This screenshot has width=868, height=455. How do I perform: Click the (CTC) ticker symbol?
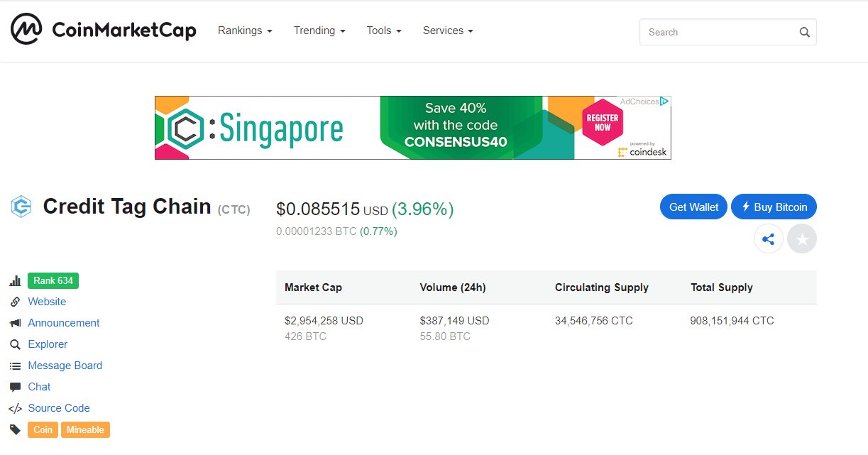click(234, 210)
